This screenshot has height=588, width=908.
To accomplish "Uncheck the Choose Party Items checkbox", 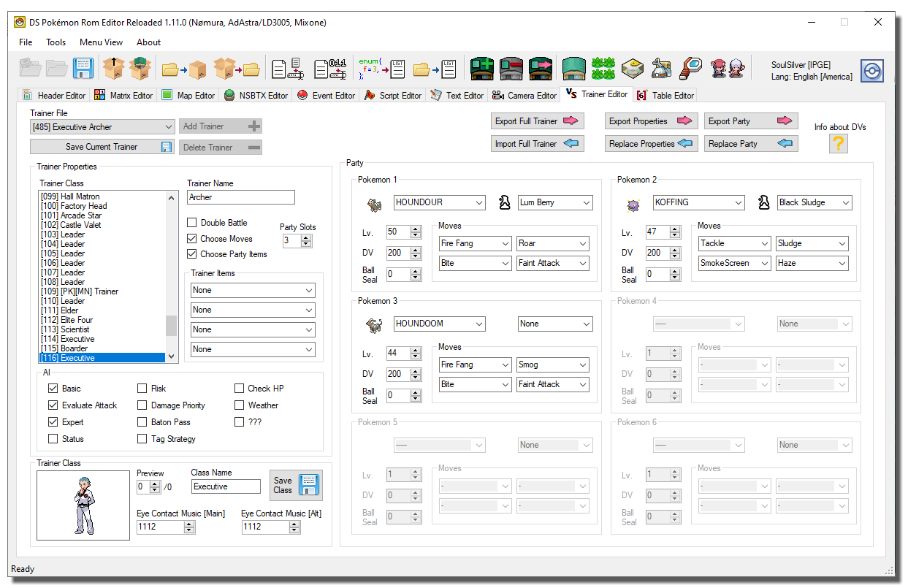I will tap(192, 254).
